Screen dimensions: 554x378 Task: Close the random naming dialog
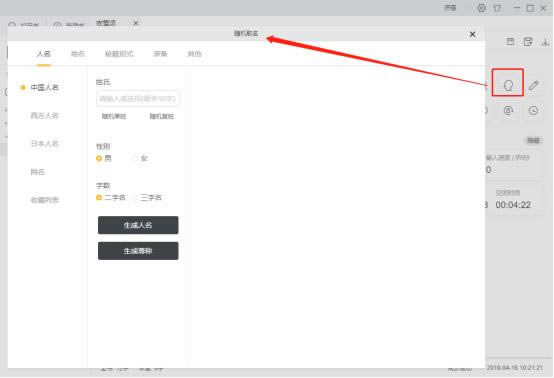pos(472,34)
